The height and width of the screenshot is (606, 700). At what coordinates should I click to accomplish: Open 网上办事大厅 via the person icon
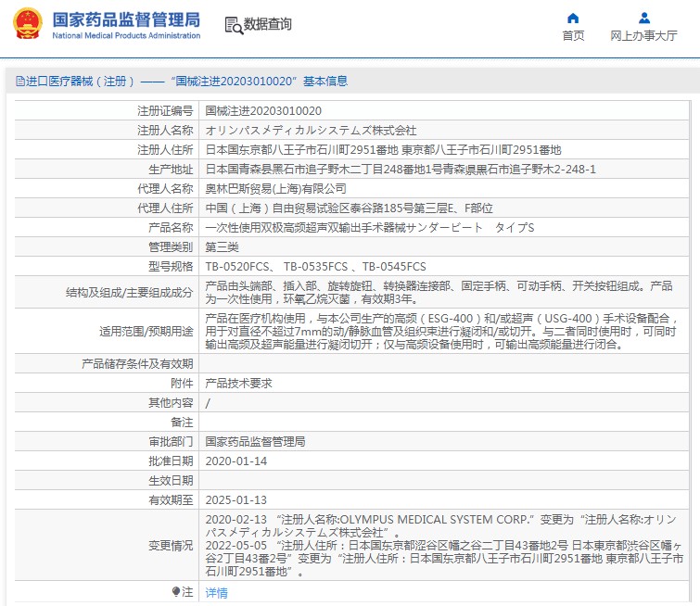point(644,19)
